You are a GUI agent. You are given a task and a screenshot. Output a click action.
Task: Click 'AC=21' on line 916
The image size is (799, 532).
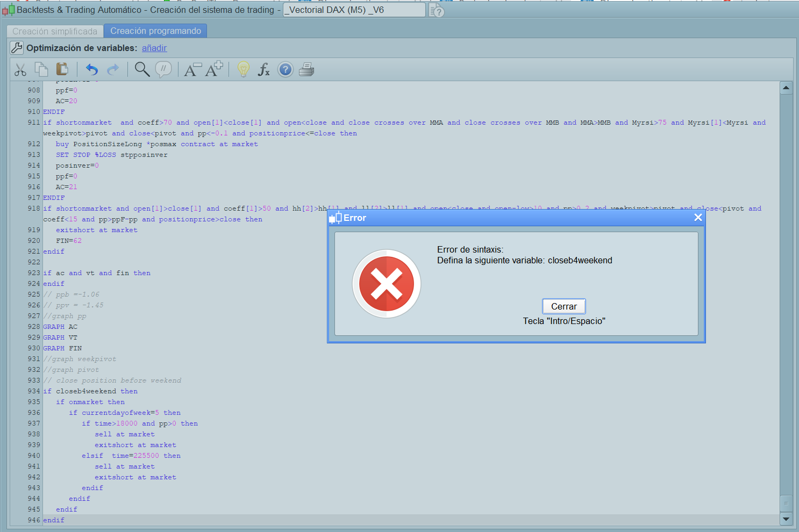67,187
